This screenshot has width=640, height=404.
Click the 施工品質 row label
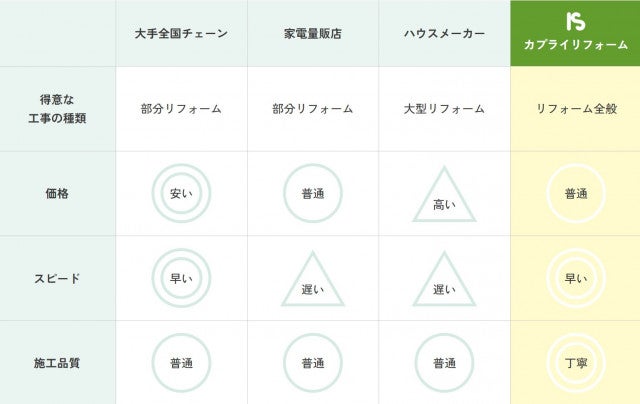57,362
